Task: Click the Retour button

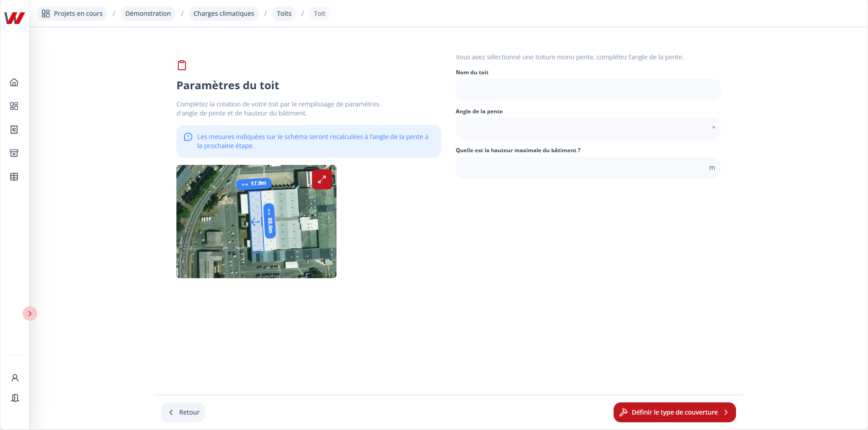Action: pyautogui.click(x=183, y=412)
